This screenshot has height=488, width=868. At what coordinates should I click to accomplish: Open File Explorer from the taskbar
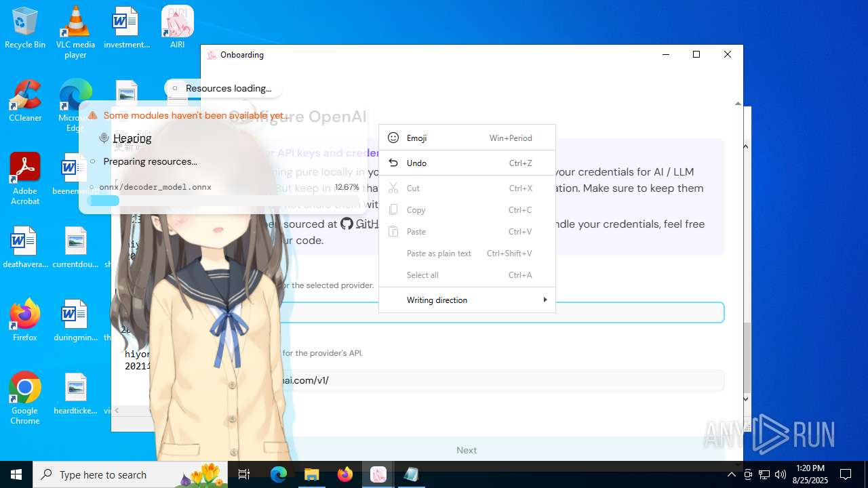tap(311, 474)
